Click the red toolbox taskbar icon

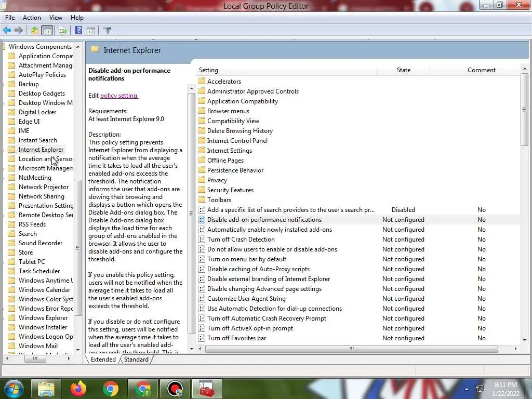207,389
